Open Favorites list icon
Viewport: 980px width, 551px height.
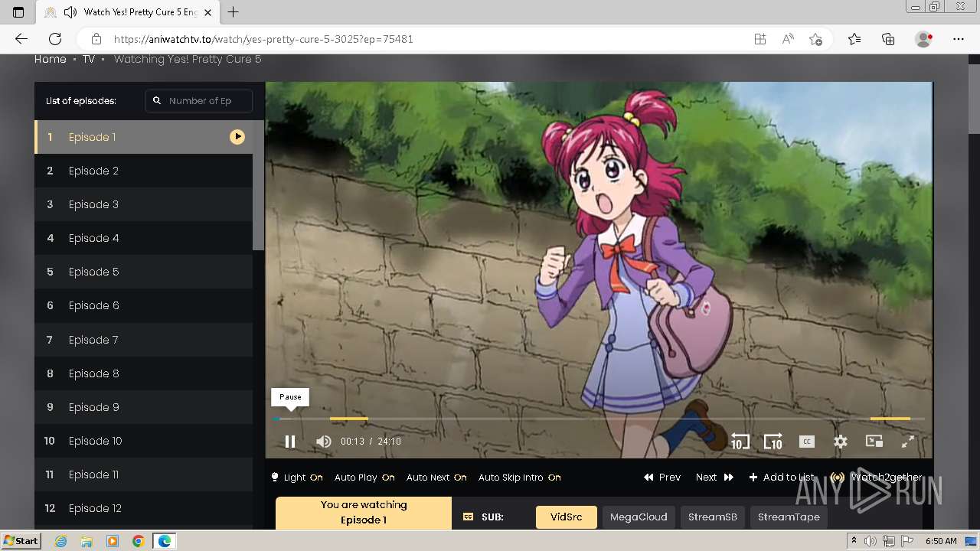pyautogui.click(x=854, y=39)
